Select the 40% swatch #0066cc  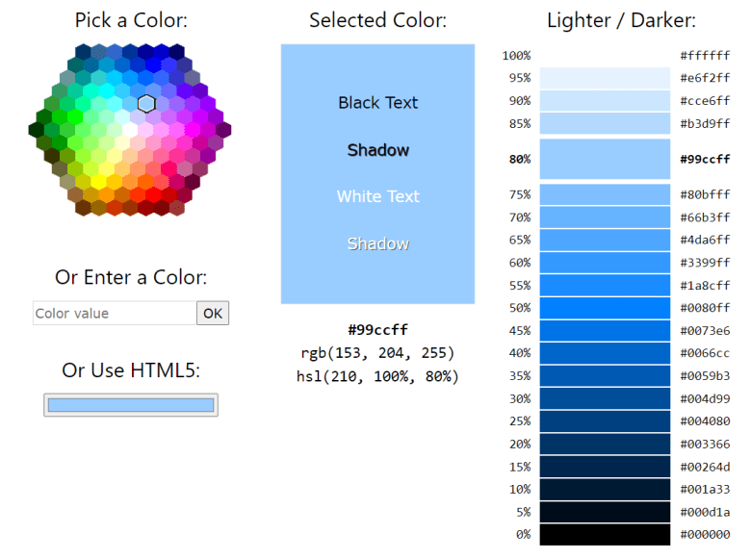coord(605,353)
